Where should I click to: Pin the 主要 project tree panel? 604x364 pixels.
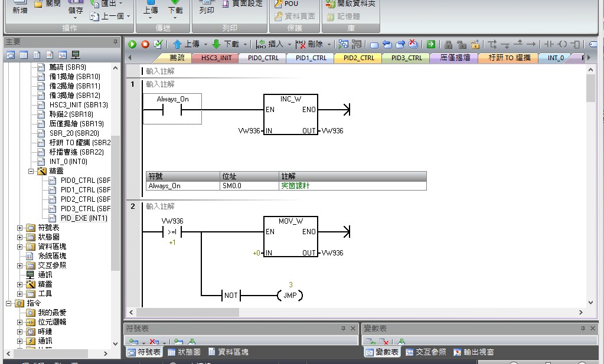(116, 42)
